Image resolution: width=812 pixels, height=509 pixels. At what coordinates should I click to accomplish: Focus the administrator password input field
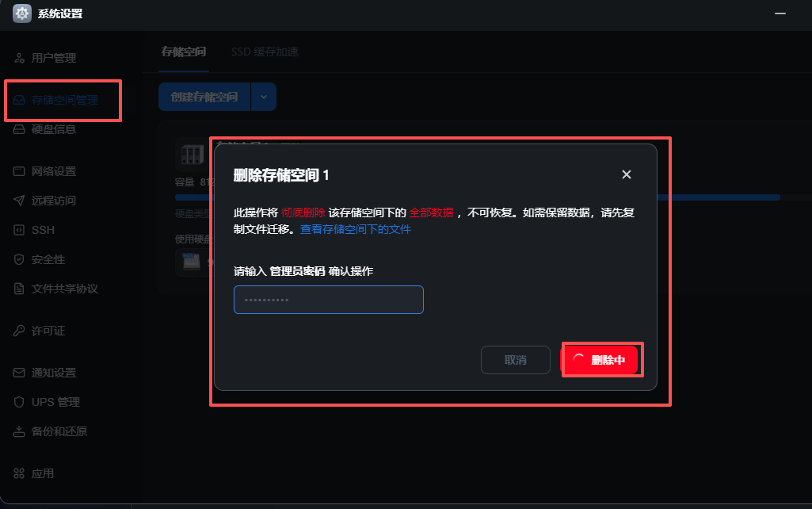tap(328, 300)
